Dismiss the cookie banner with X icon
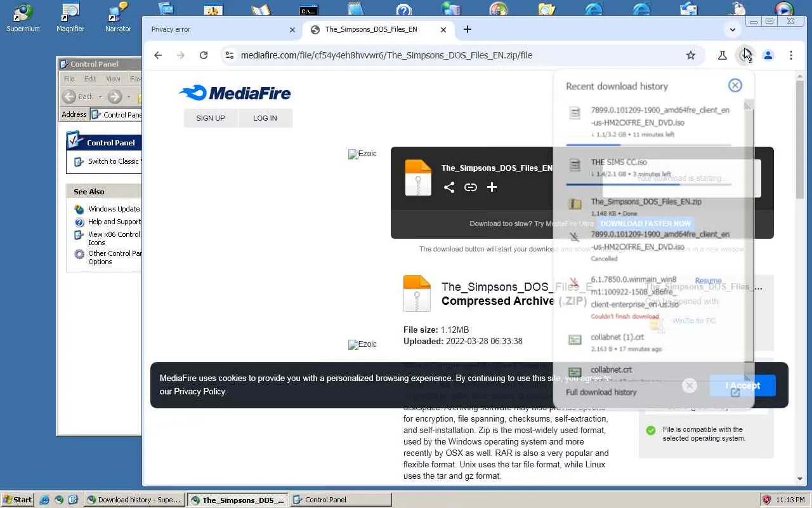The height and width of the screenshot is (508, 812). pyautogui.click(x=690, y=385)
